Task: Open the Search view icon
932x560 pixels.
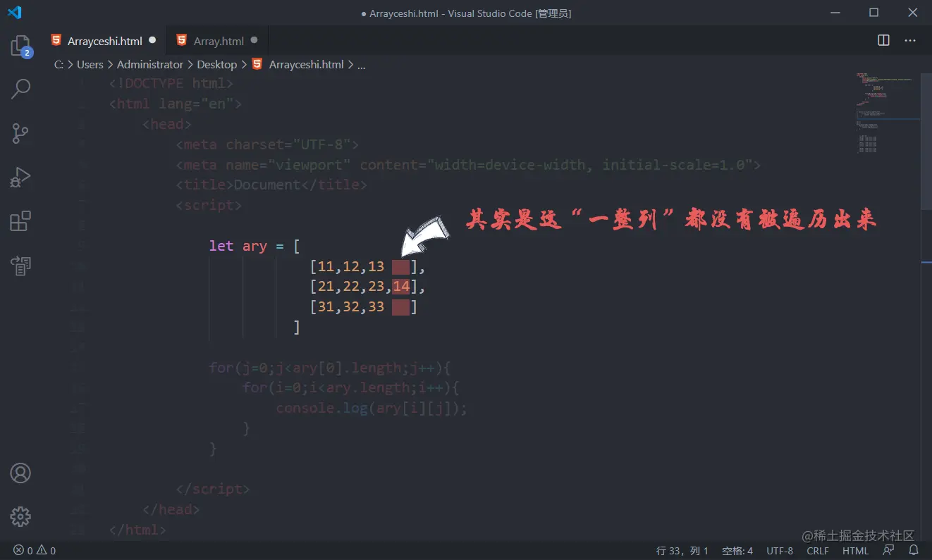Action: click(x=20, y=89)
